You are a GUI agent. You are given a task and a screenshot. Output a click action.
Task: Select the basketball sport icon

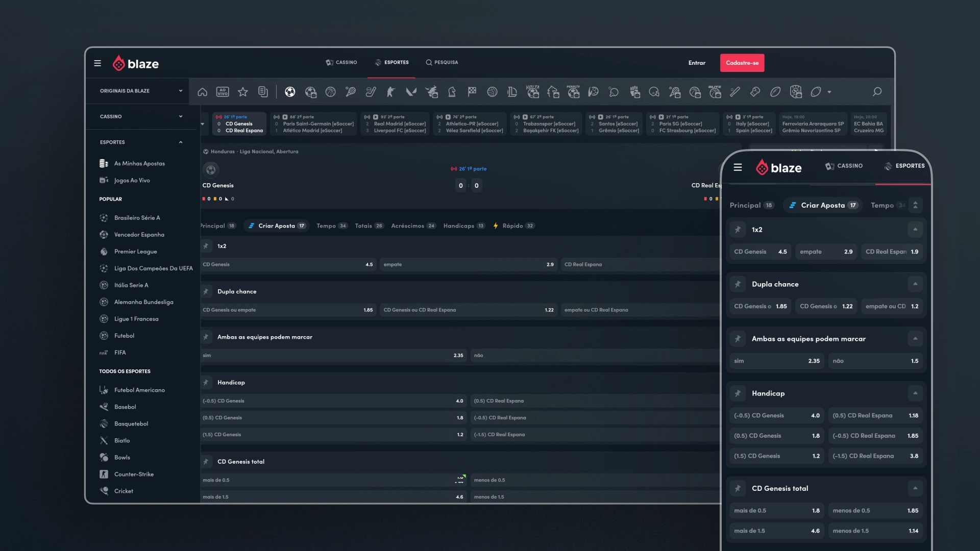coord(331,92)
